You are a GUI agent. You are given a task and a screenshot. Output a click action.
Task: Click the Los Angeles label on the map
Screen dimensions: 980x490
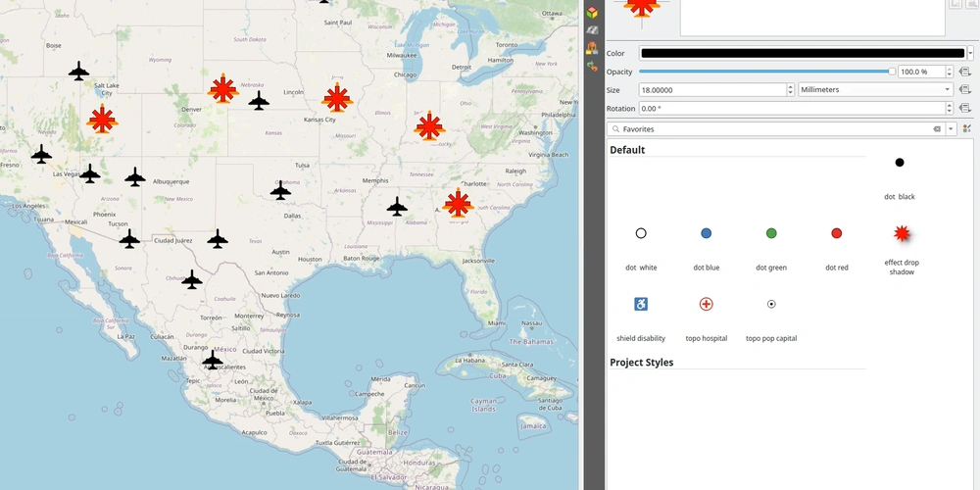point(29,206)
